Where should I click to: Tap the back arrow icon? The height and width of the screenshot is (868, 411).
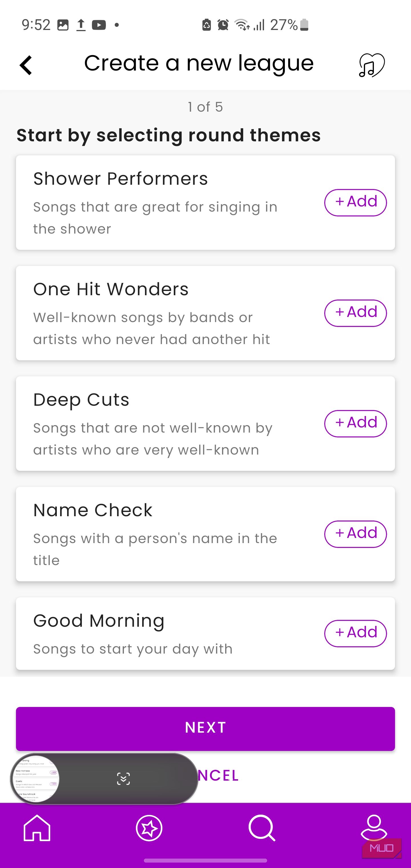click(26, 65)
